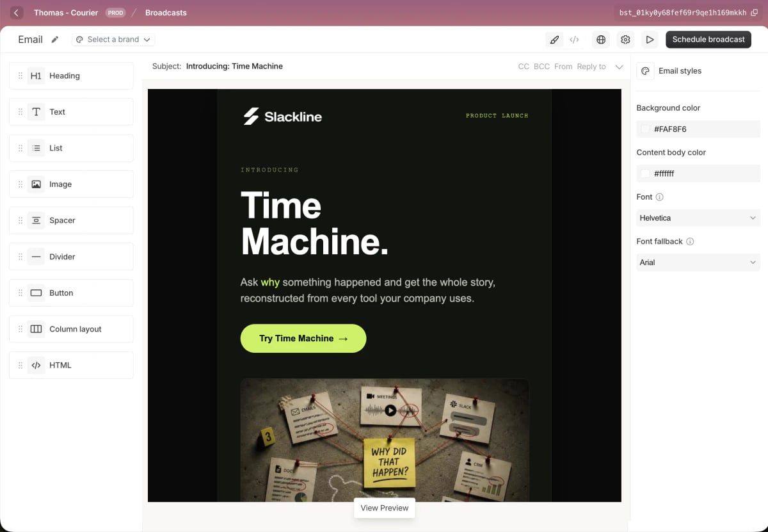Click Try Time Machine button in the email
The width and height of the screenshot is (768, 532).
coord(303,339)
